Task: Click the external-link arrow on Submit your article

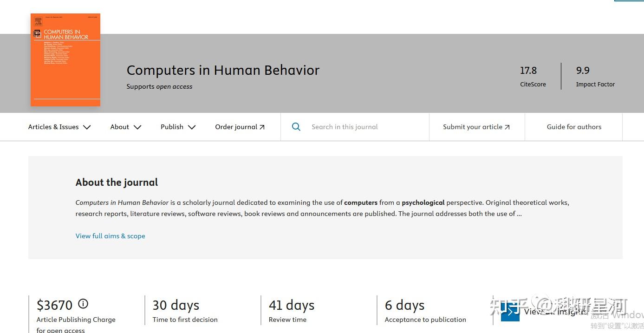Action: click(507, 126)
